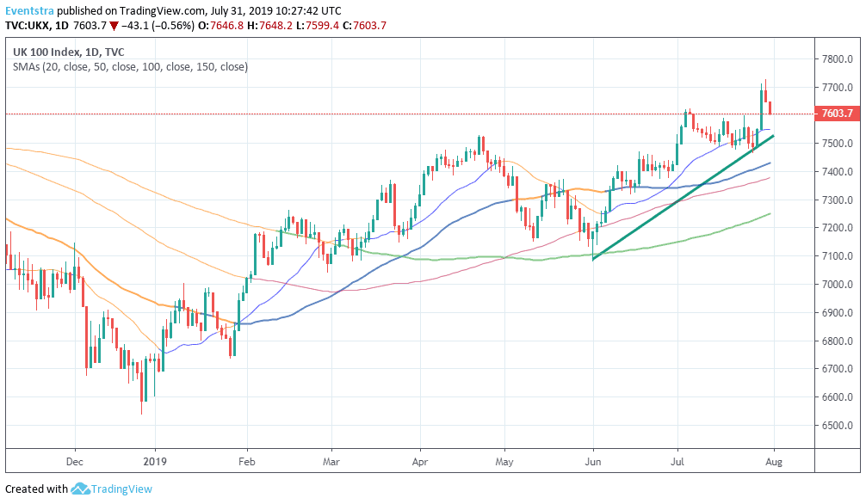Screen dimensions: 866x504
Task: Click the high value H:7648.2
Action: [x=269, y=26]
